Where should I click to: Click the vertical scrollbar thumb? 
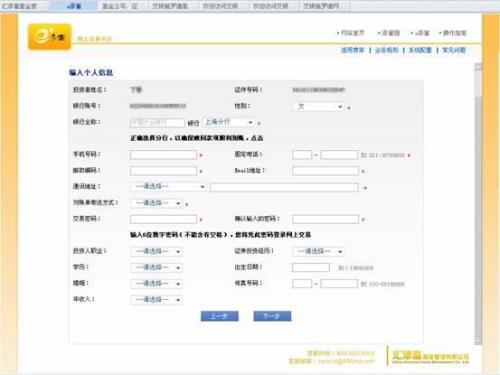(x=478, y=217)
